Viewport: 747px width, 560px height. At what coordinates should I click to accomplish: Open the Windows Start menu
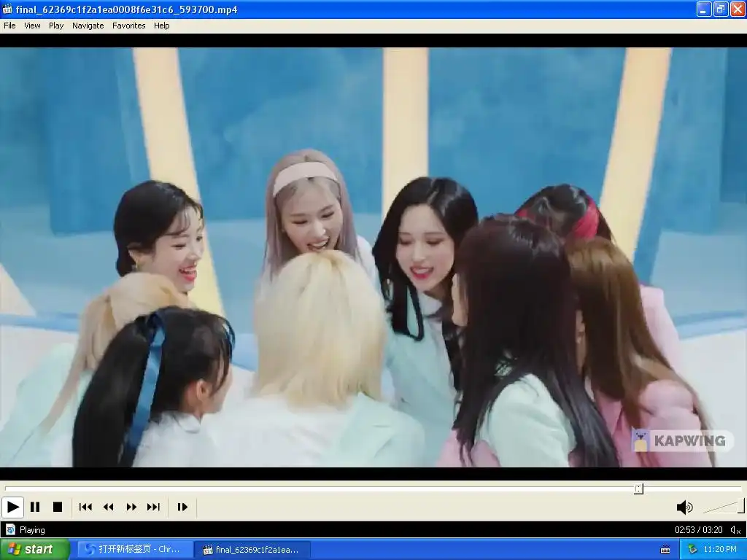[x=34, y=550]
